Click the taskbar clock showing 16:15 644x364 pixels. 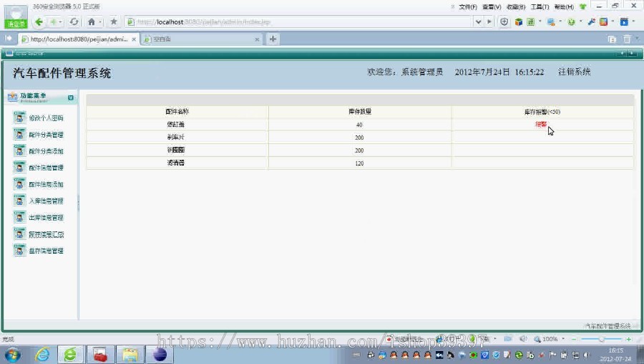[615, 354]
